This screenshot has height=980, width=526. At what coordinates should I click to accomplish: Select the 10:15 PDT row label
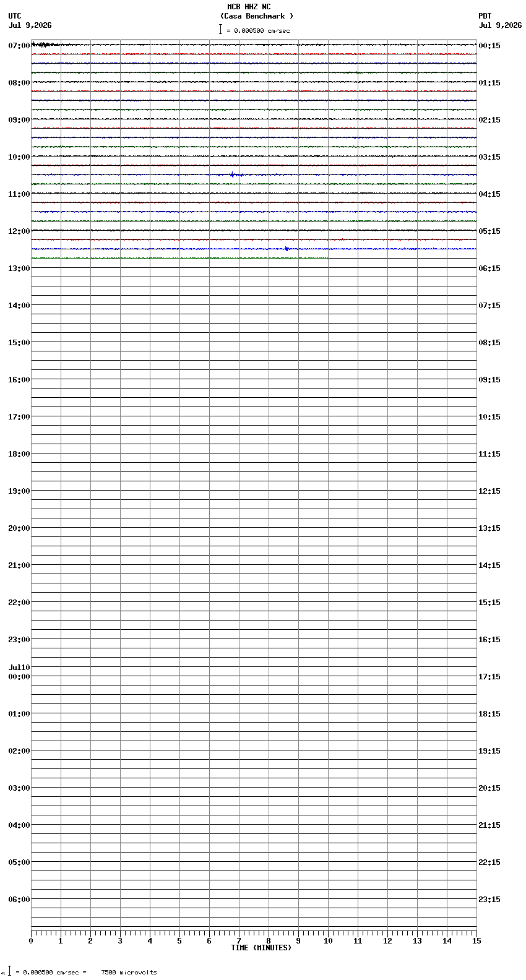pos(489,417)
